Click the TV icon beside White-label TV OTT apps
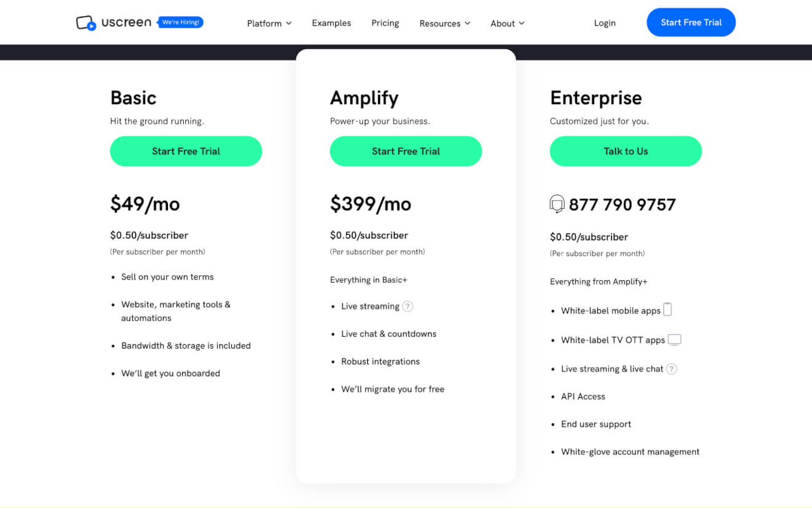 (675, 340)
